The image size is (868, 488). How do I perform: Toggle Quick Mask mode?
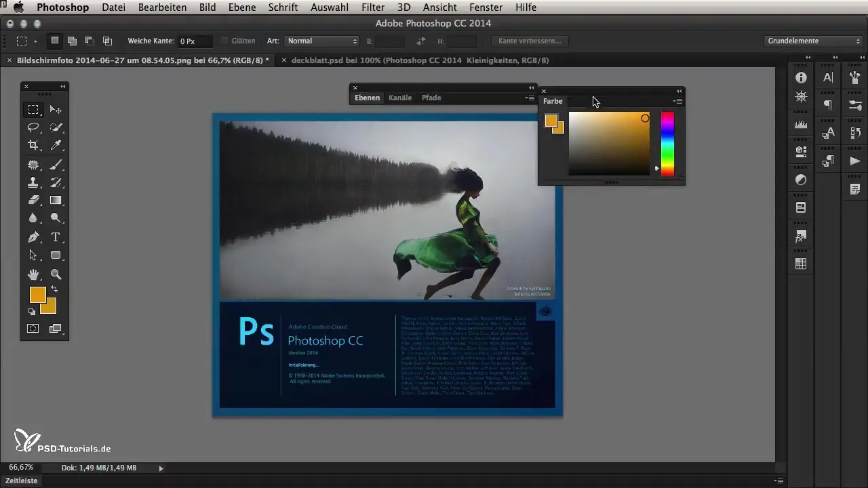33,329
